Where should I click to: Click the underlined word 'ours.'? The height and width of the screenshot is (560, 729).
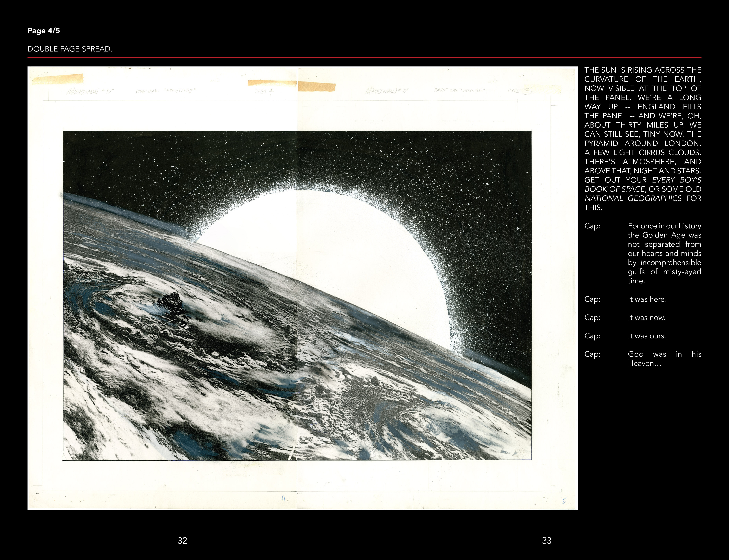click(x=658, y=336)
